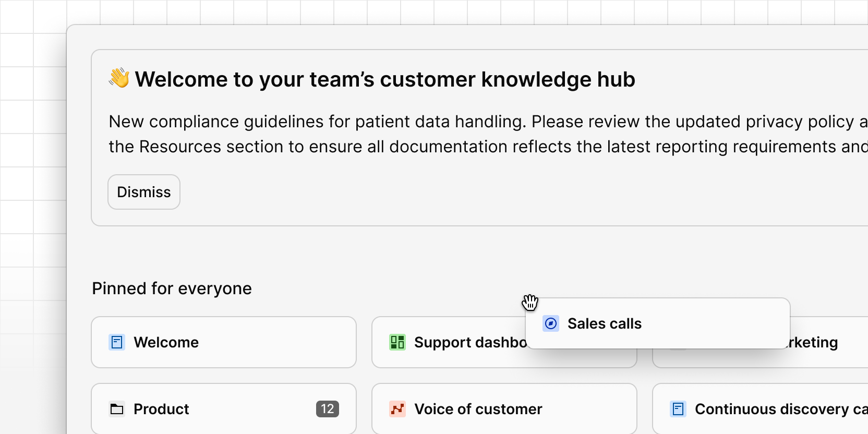Viewport: 868px width, 434px height.
Task: Select the green Support dashboard icon
Action: [x=397, y=342]
